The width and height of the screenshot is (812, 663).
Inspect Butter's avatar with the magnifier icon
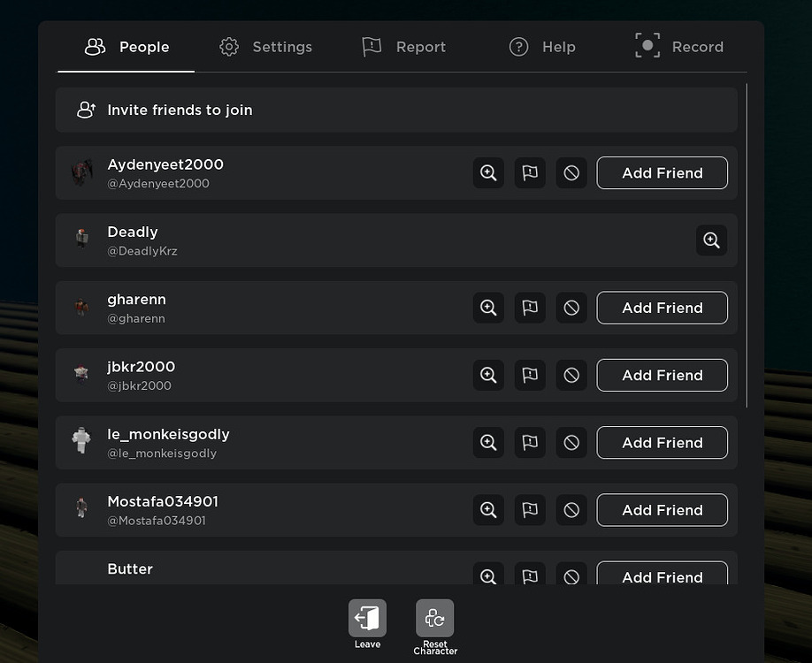click(488, 576)
